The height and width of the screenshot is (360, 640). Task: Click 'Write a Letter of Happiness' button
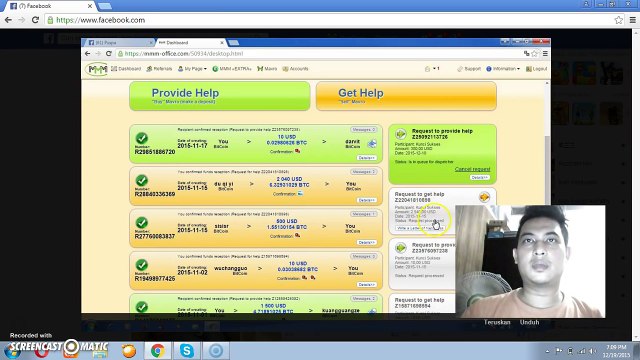coord(420,228)
